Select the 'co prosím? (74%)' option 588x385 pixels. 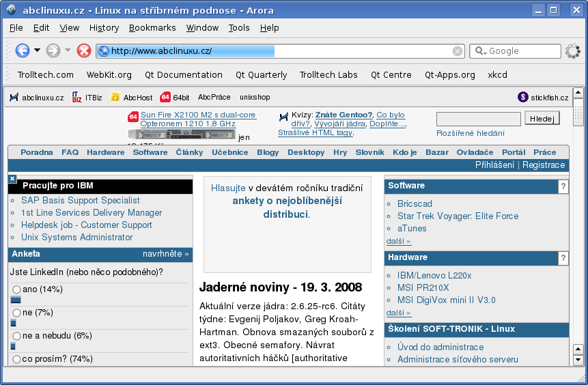click(x=16, y=360)
